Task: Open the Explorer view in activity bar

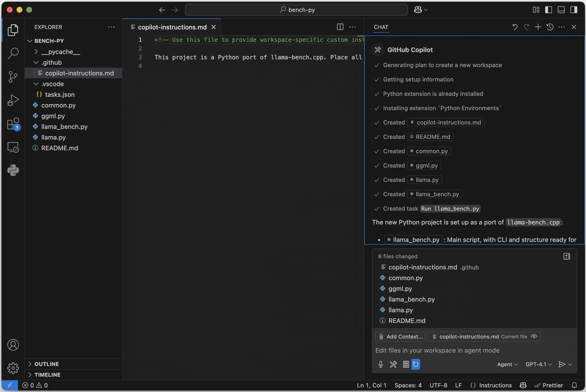Action: [x=13, y=30]
